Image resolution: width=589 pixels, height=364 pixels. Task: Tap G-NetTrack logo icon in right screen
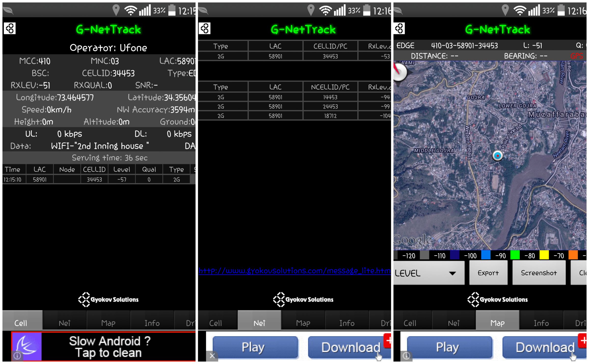click(x=399, y=28)
